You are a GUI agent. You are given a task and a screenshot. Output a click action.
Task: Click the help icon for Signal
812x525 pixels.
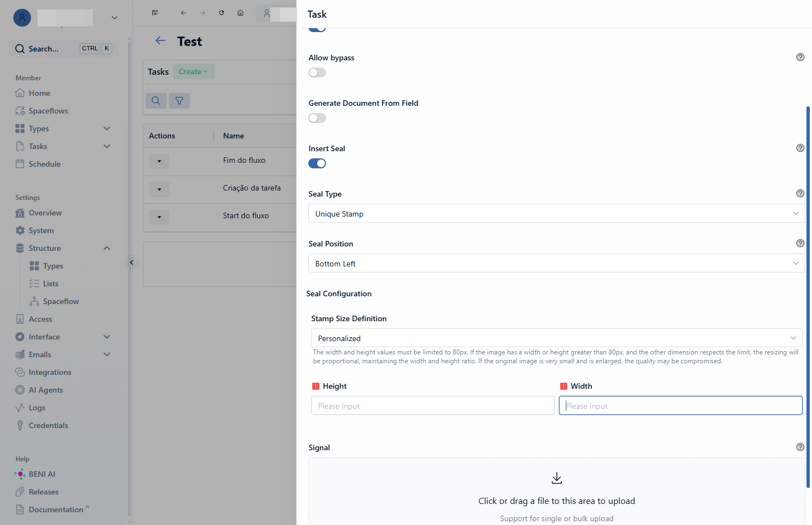(x=800, y=447)
